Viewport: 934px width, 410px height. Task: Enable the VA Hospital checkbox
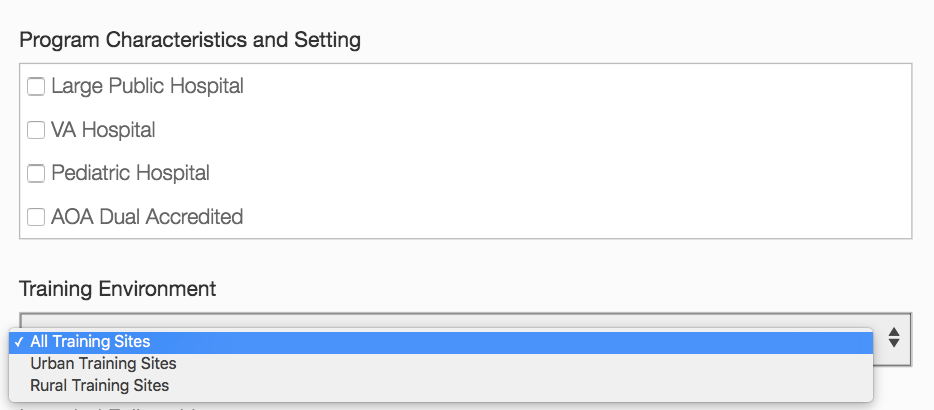[x=36, y=130]
